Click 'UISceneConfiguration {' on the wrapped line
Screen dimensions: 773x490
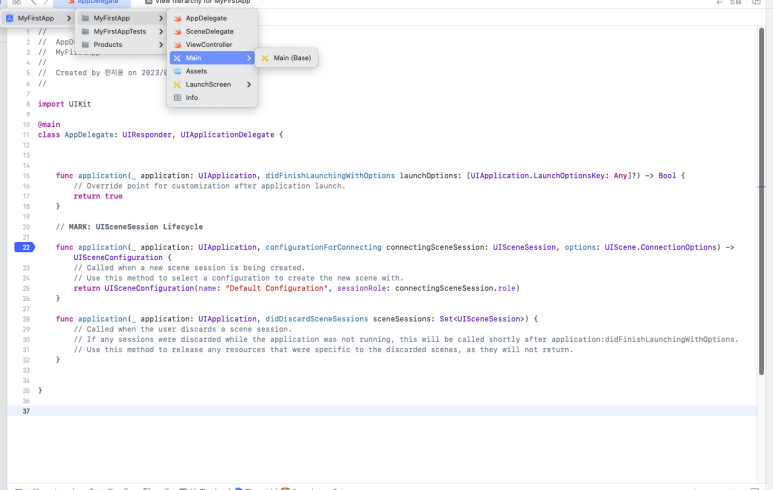[122, 258]
